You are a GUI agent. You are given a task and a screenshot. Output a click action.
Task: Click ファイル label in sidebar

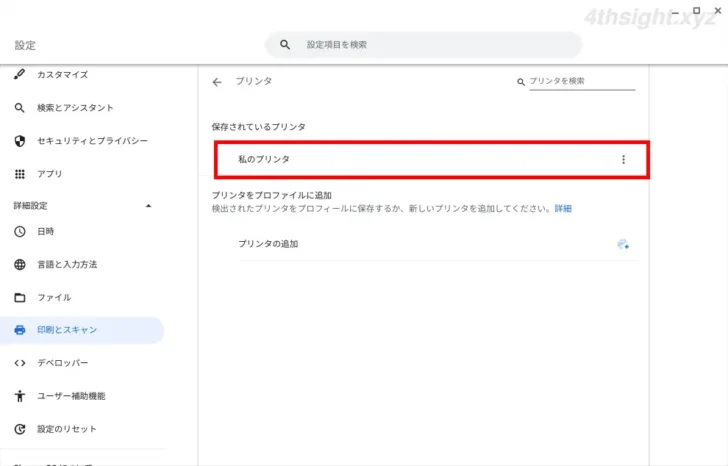(x=54, y=298)
